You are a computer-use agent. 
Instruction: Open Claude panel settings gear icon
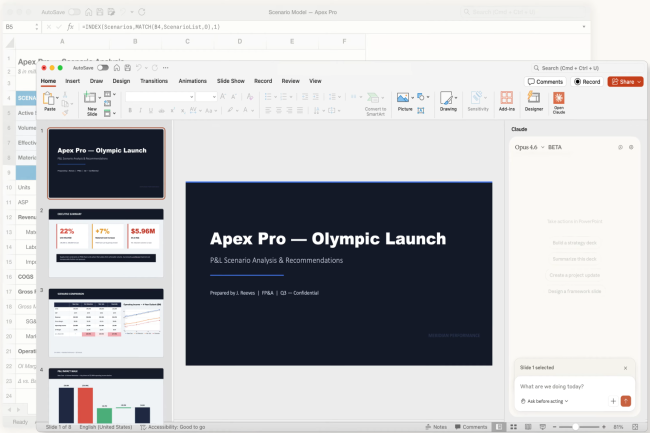[x=631, y=147]
